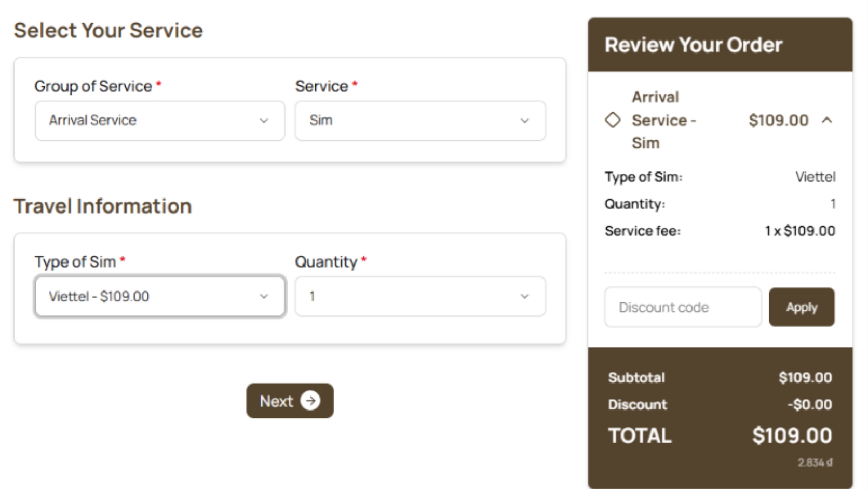This screenshot has width=868, height=489.
Task: Click the Discount amount -$0.00
Action: click(x=809, y=404)
